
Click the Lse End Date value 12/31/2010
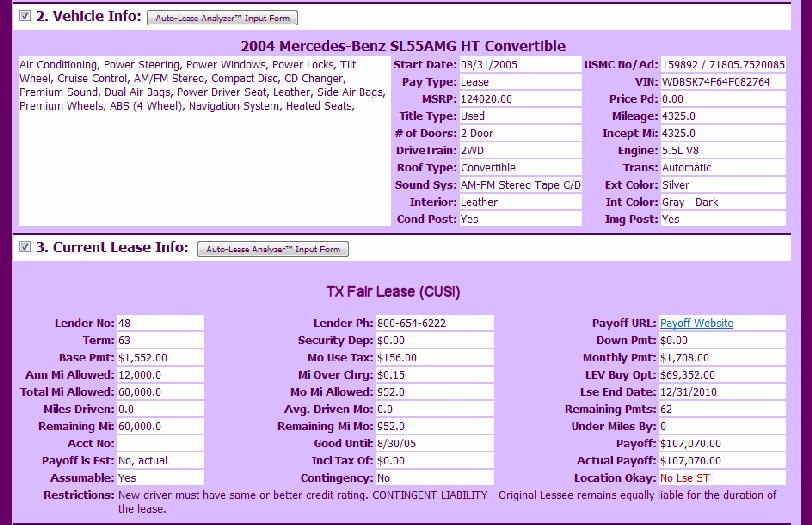pyautogui.click(x=722, y=392)
